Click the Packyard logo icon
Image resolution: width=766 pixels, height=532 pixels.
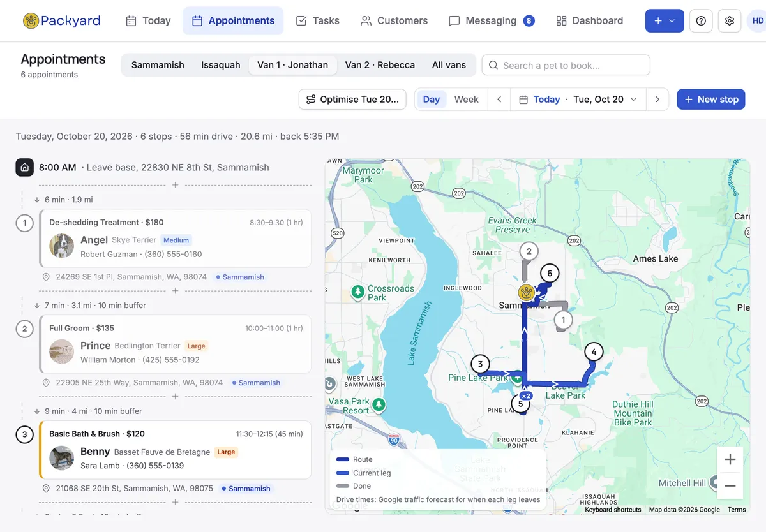click(31, 21)
